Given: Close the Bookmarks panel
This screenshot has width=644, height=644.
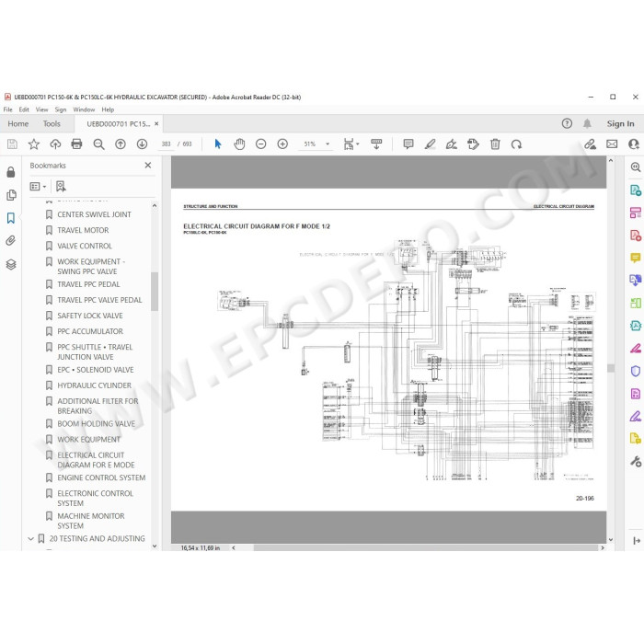Looking at the screenshot, I should pos(148,165).
